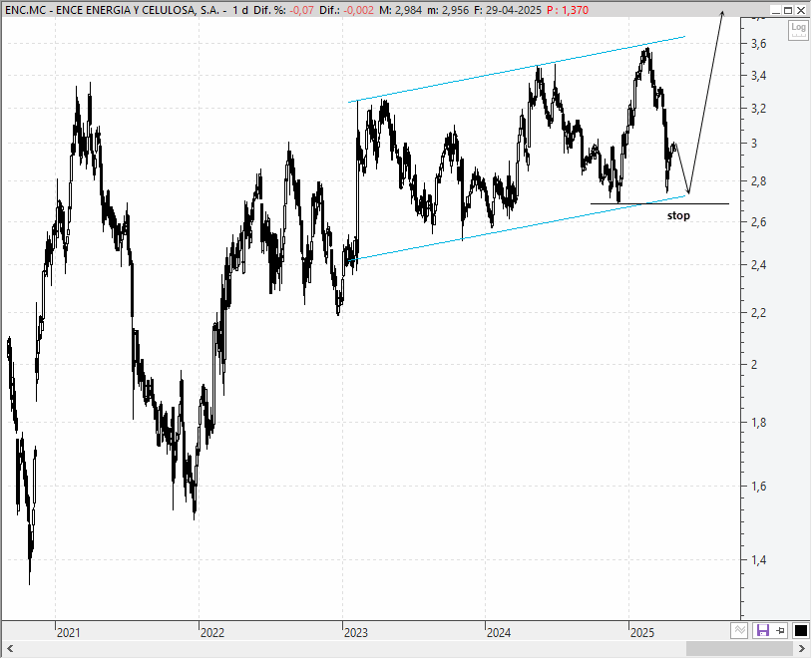Viewport: 812px width, 659px height.
Task: Click the 'Dif.: -0,002' value in header
Action: click(x=346, y=10)
